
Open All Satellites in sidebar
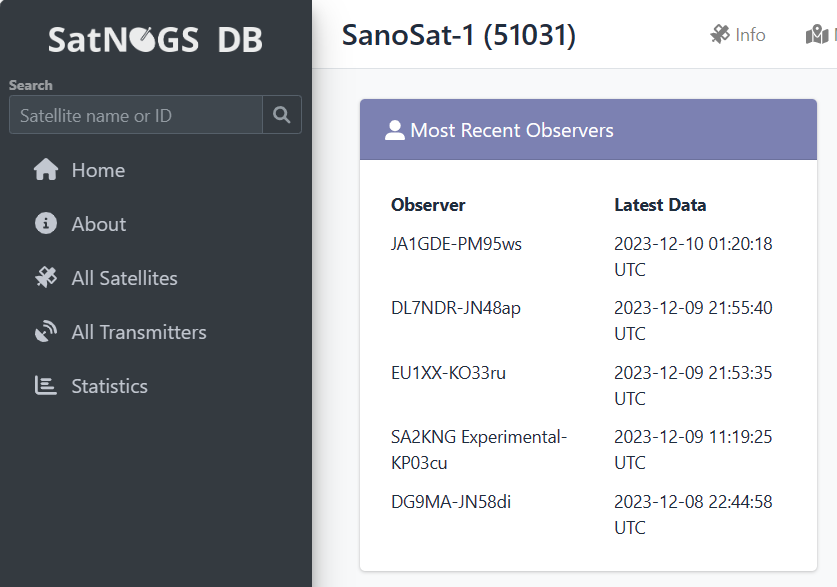point(124,278)
